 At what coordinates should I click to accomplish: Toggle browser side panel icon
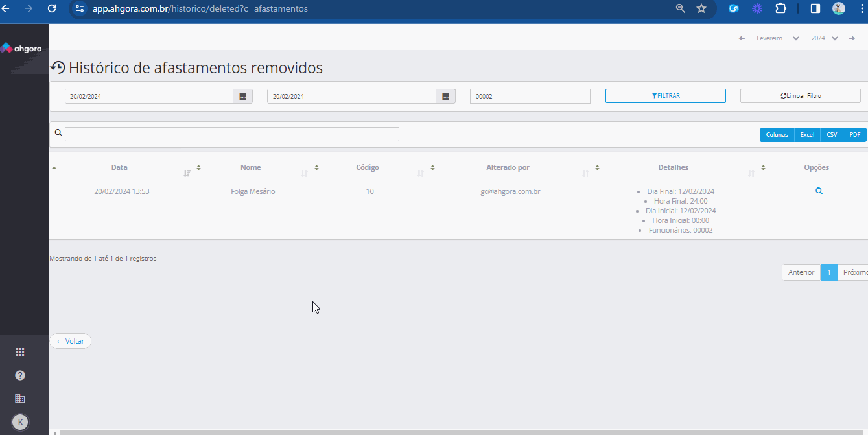815,8
